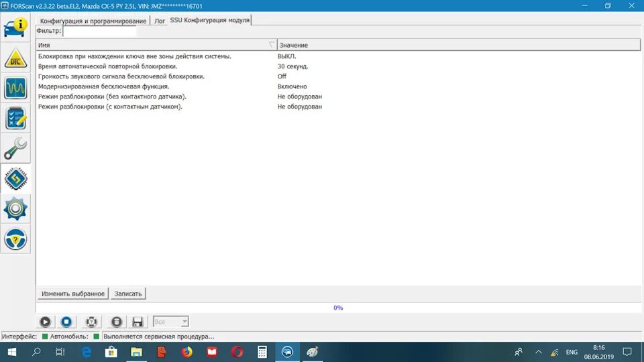Screen dimensions: 644x362
Task: Click the database restore toolbar icon
Action: [x=117, y=322]
